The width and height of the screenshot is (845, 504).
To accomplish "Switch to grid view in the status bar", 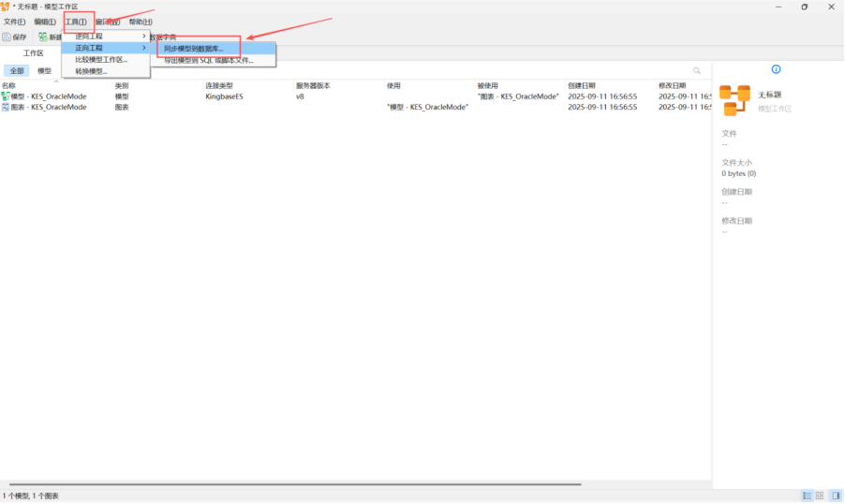I will click(x=820, y=495).
